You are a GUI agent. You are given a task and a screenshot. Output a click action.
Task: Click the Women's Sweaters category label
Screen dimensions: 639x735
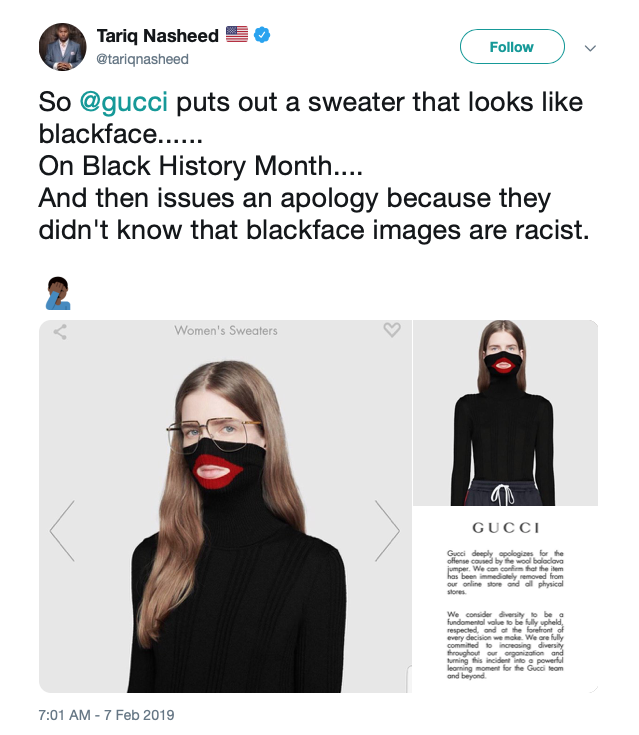[226, 330]
